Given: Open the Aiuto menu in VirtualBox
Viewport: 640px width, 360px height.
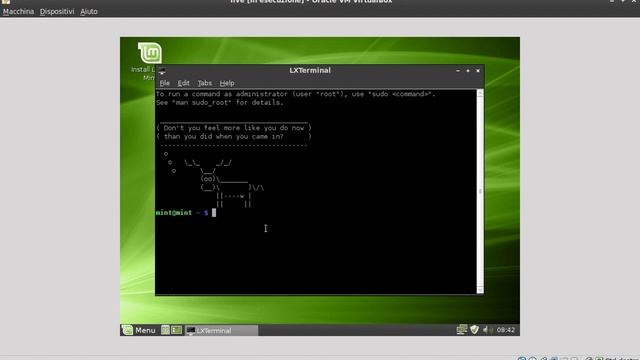Looking at the screenshot, I should 89,11.
